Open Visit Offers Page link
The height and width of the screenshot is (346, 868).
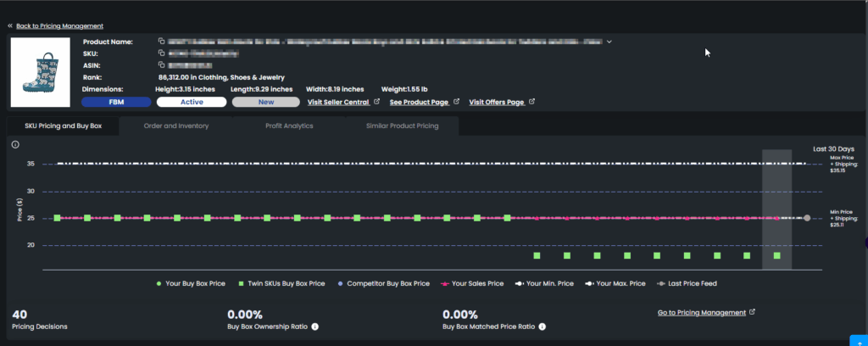[x=497, y=103]
